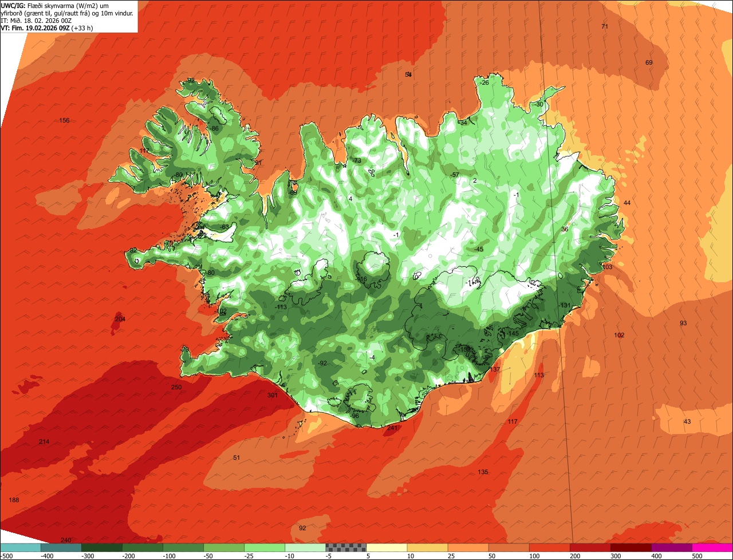This screenshot has height=560, width=733.
Task: Click the map value "214"
Action: [x=44, y=441]
